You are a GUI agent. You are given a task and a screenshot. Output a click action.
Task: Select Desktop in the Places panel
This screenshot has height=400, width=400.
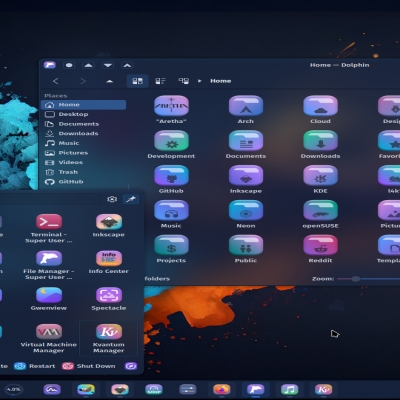click(x=83, y=114)
